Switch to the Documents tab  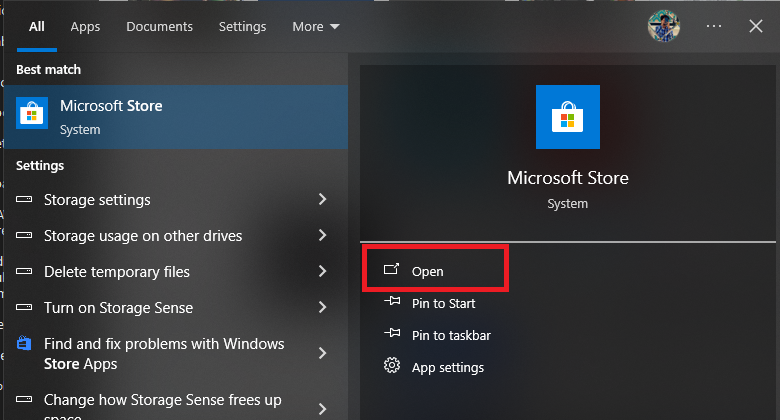coord(158,27)
